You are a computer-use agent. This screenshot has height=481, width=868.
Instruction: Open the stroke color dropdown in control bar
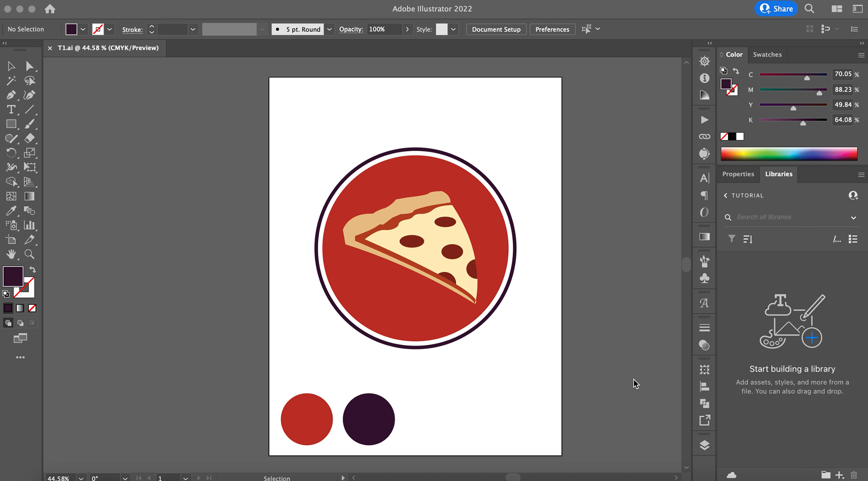pos(109,29)
